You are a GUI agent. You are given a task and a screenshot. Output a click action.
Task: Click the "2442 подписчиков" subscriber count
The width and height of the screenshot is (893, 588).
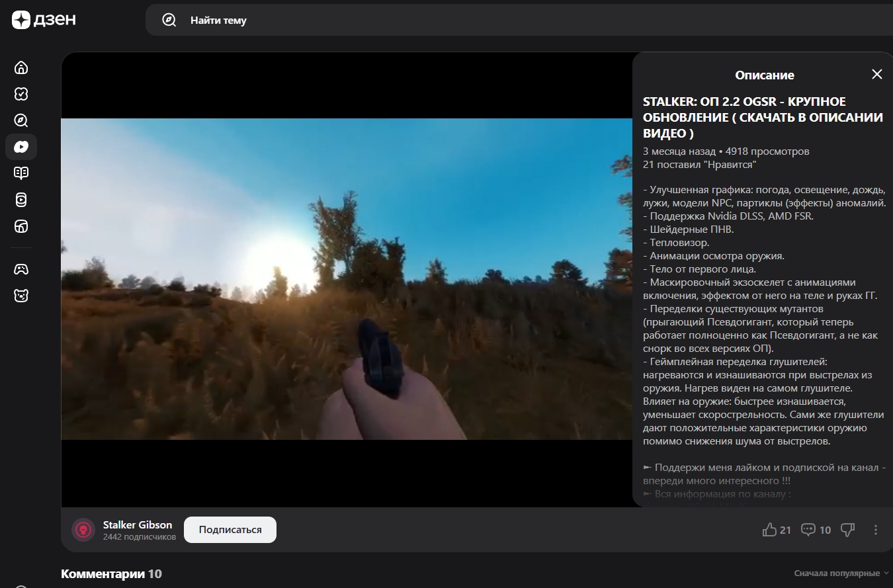pyautogui.click(x=140, y=537)
